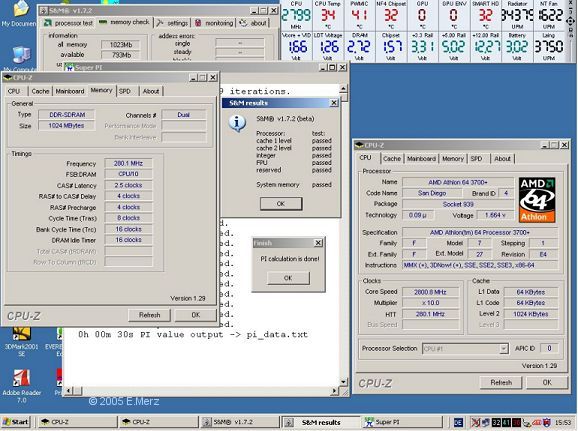This screenshot has width=578, height=431.
Task: Click Refresh in right CPU-Z window
Action: (501, 383)
